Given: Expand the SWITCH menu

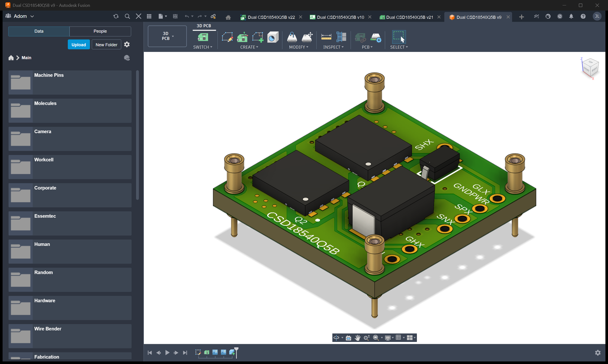Looking at the screenshot, I should point(203,47).
